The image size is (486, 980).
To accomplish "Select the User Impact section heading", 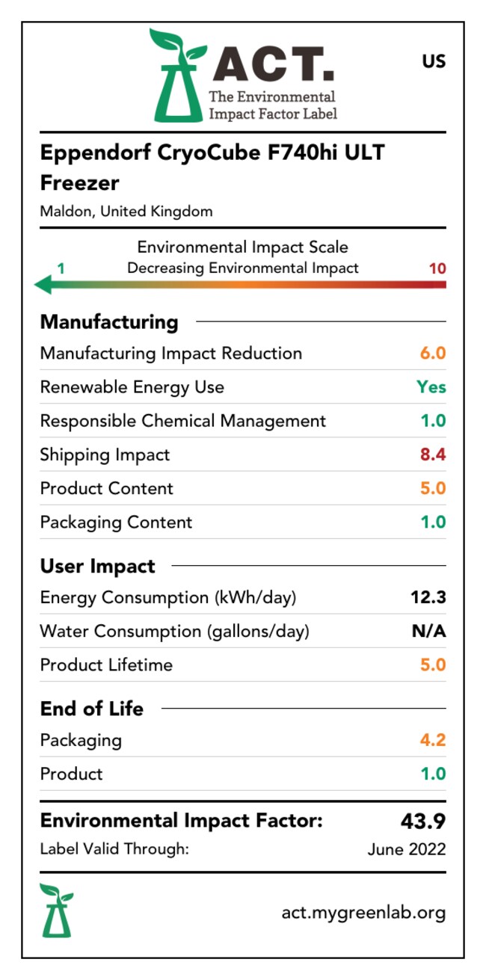I will (98, 566).
